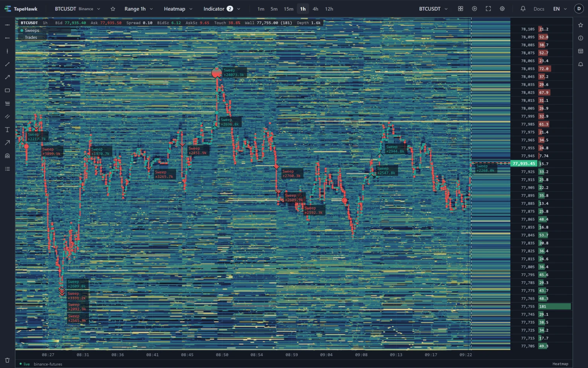Click the 77,755 wall row in the order book

[541, 306]
